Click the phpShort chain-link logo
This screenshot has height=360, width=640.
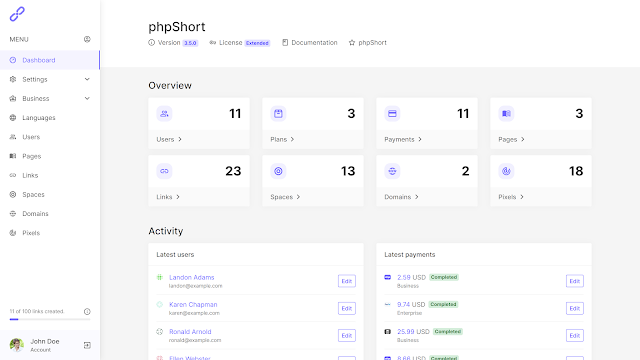[x=17, y=14]
